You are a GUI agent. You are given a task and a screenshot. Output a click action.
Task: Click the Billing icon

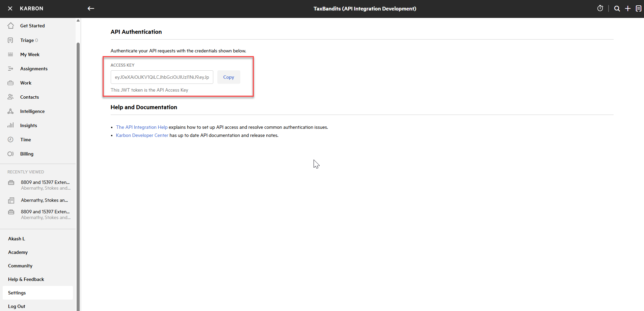coord(10,154)
